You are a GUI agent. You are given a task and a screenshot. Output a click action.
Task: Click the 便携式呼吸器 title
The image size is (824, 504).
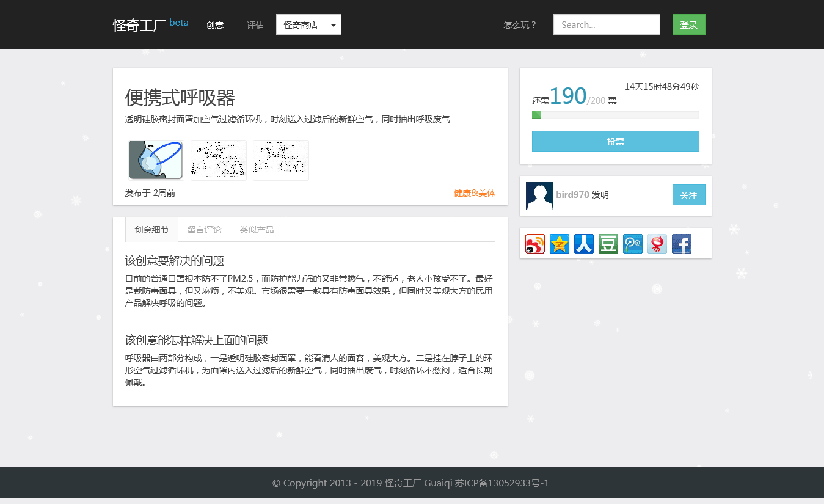tap(180, 98)
